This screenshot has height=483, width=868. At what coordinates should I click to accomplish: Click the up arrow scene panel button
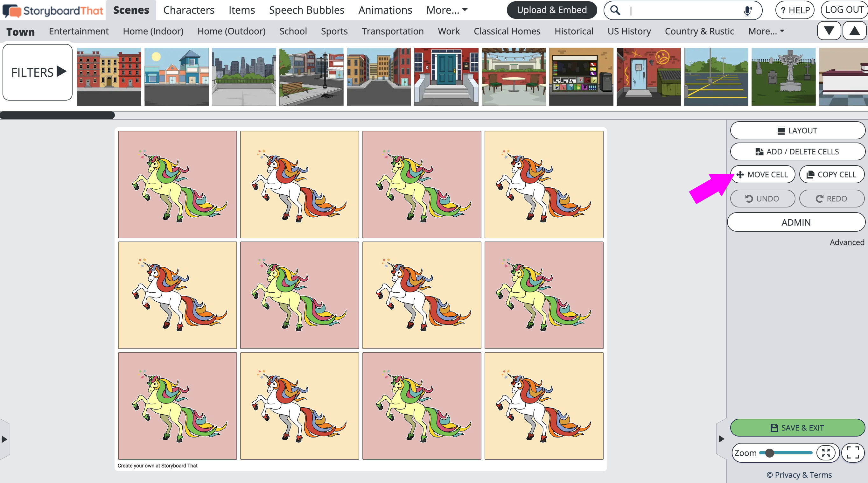[x=855, y=31]
